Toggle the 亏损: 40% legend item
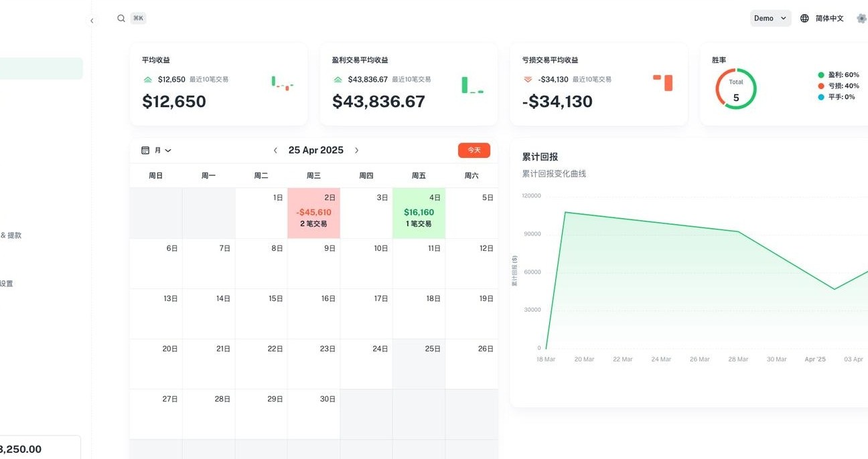This screenshot has width=868, height=459. point(839,86)
